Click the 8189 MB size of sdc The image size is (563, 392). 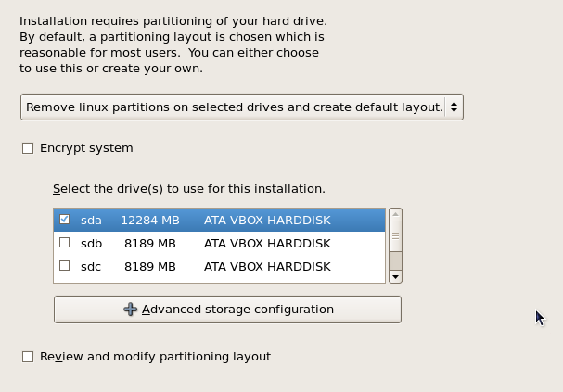(x=149, y=266)
